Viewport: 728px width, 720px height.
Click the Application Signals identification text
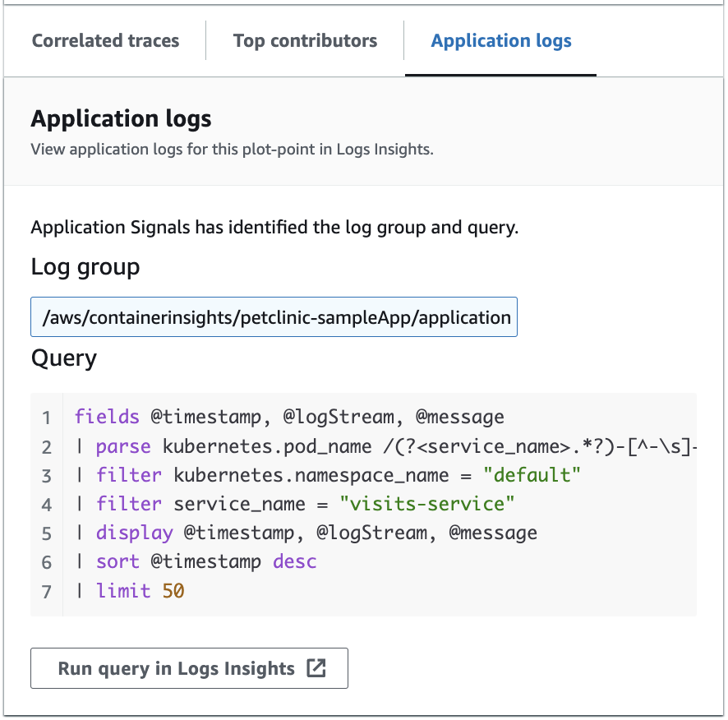point(274,227)
